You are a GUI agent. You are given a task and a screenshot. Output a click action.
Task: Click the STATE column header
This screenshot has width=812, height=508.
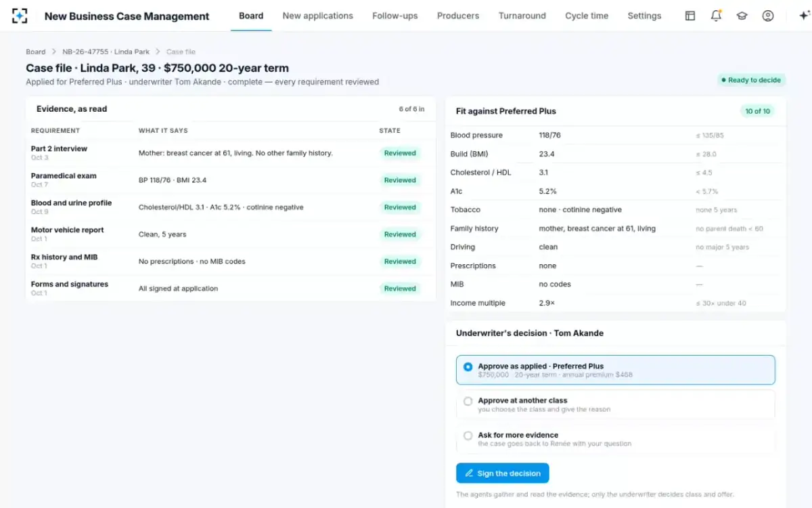(390, 131)
